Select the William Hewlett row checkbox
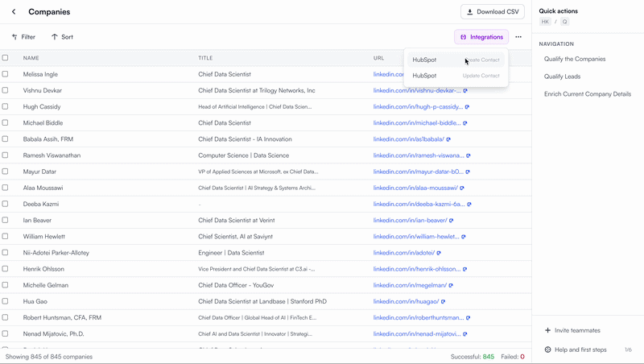This screenshot has height=364, width=644. (5, 236)
